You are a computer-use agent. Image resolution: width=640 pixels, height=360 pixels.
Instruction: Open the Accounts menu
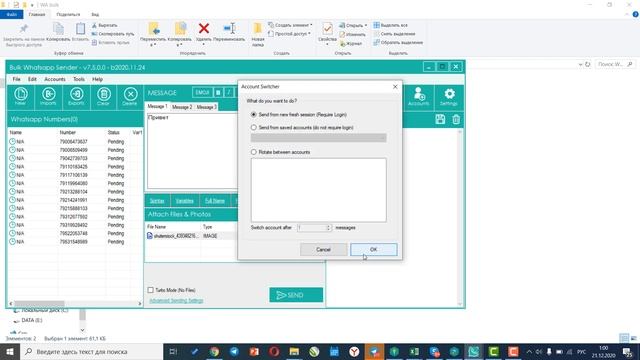pyautogui.click(x=55, y=79)
